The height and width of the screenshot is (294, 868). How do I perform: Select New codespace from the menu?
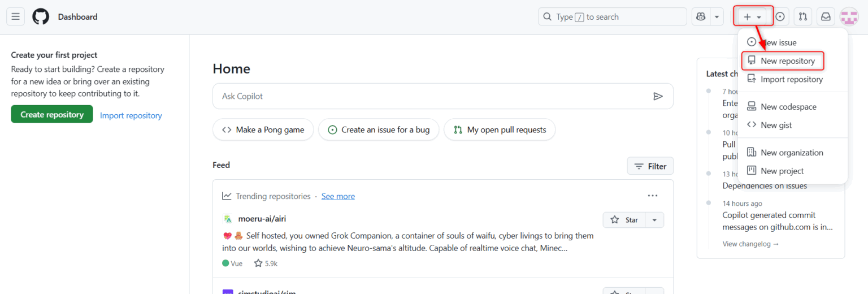(788, 106)
